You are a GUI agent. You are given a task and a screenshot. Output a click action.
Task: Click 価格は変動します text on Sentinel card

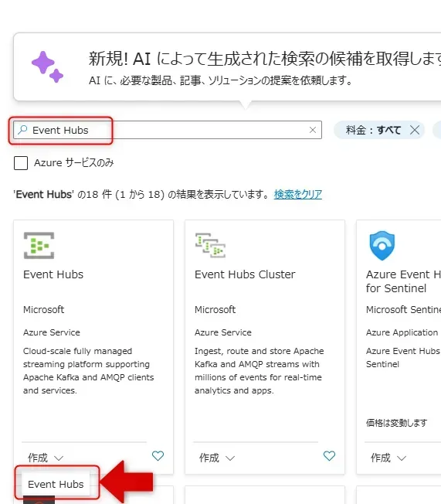[397, 423]
